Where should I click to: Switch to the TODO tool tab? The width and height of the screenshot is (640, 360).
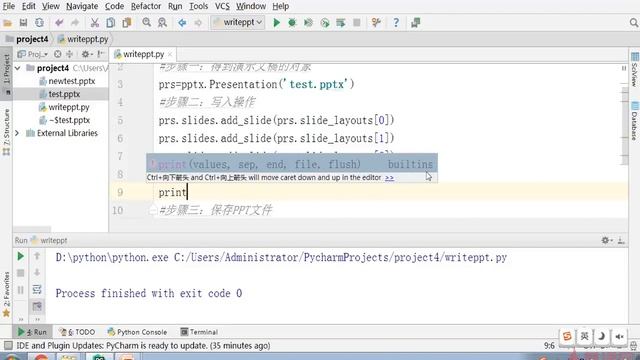pos(77,332)
